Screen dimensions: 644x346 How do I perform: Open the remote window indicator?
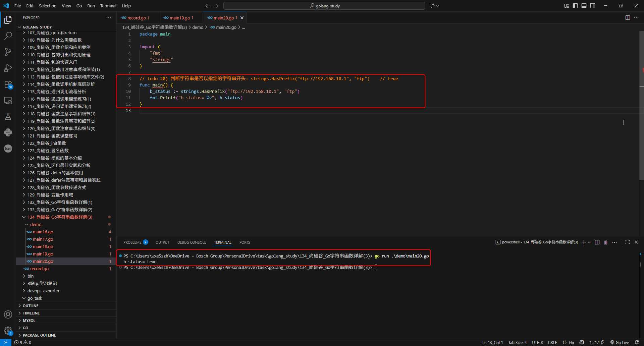6,342
